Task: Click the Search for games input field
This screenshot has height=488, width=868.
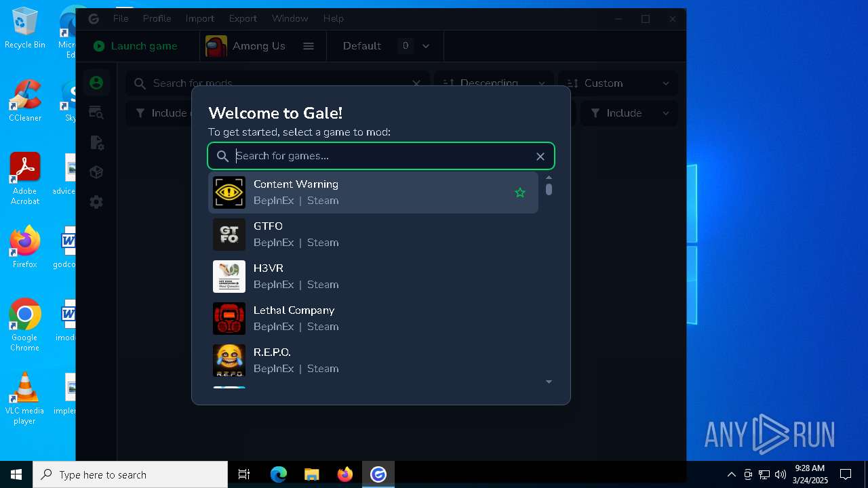Action: (381, 156)
